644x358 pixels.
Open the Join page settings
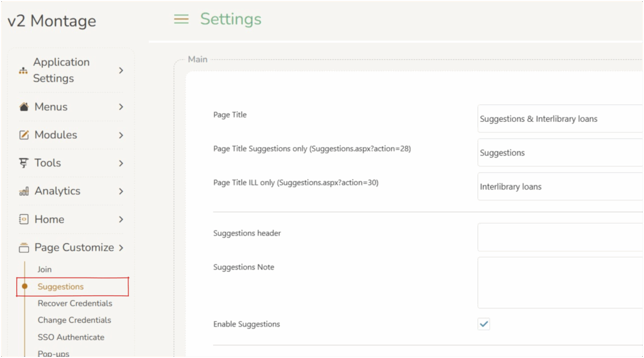(45, 269)
